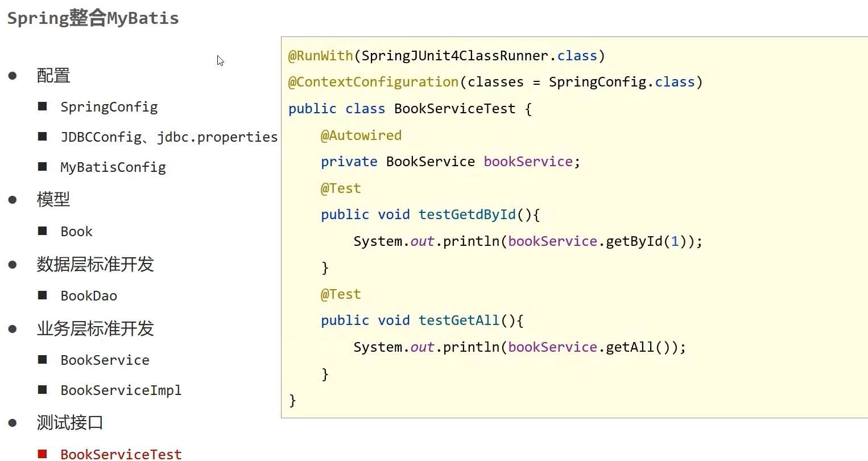868x461 pixels.
Task: Click the BookServiceImpl list item
Action: click(121, 390)
